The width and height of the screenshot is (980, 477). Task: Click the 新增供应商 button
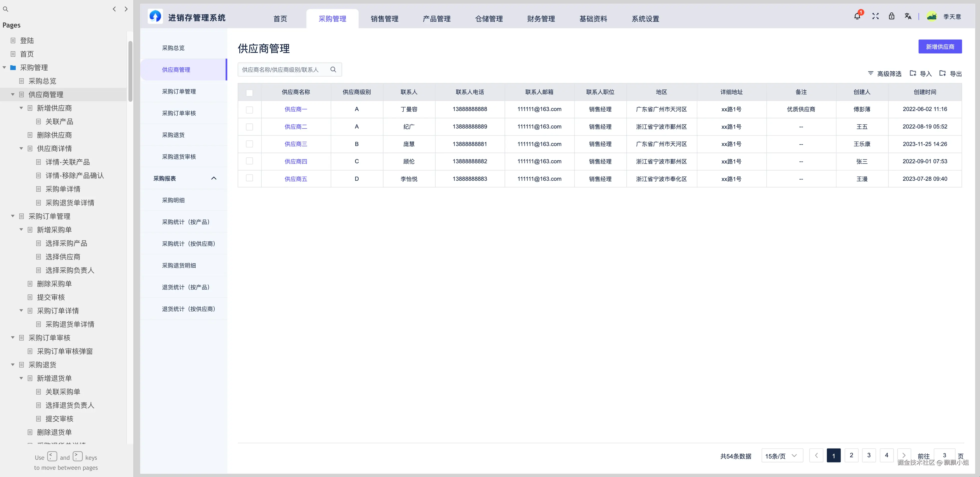click(x=940, y=46)
